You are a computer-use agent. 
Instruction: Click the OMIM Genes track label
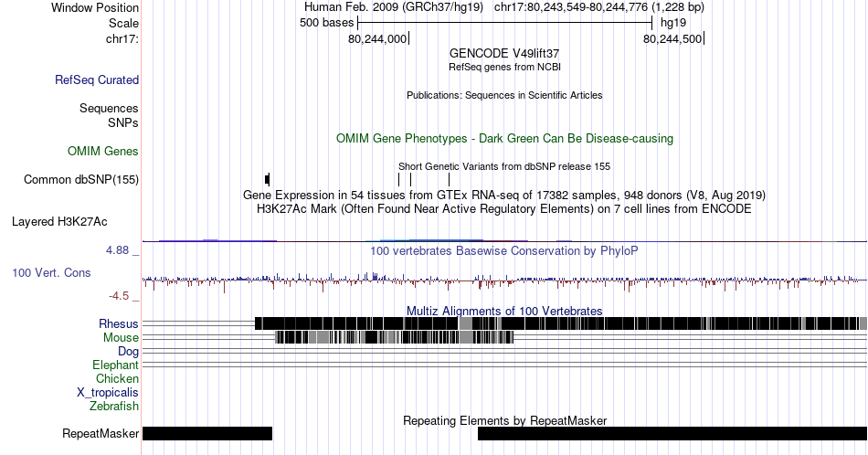[102, 151]
